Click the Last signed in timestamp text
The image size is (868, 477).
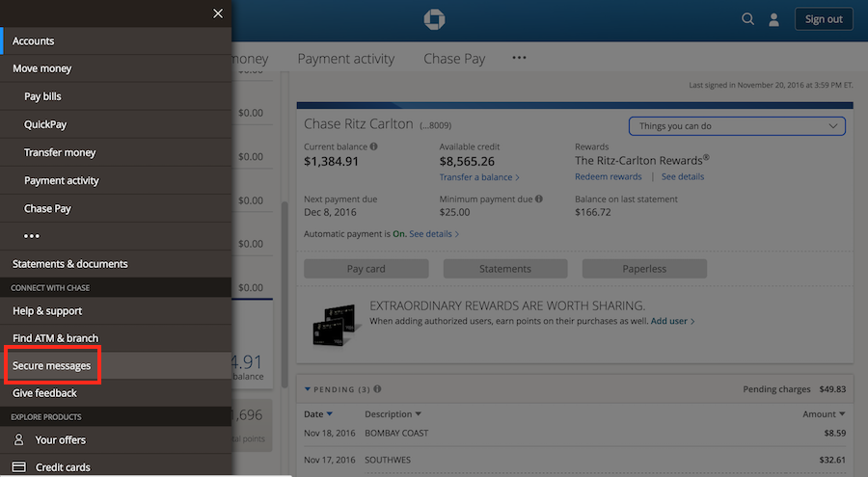pyautogui.click(x=771, y=85)
